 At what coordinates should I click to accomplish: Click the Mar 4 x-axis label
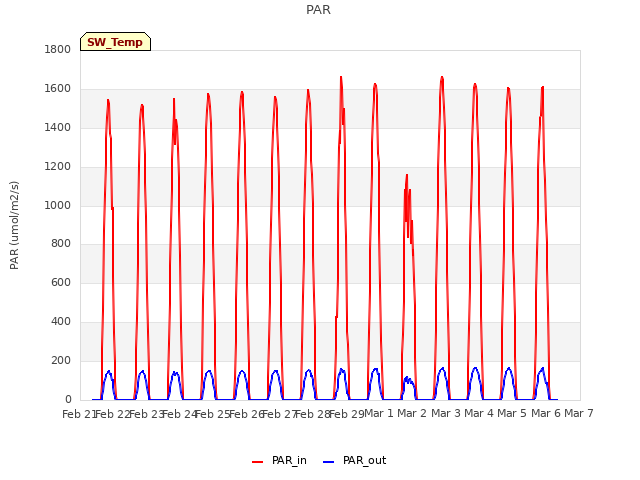(x=479, y=413)
